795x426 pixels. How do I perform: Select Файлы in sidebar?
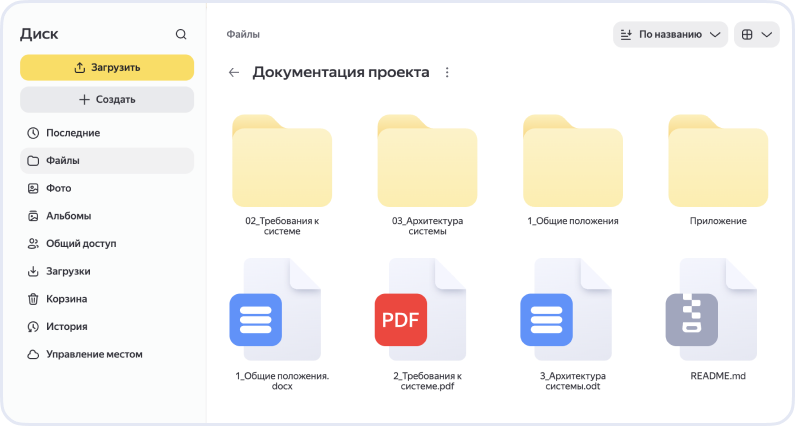click(107, 161)
